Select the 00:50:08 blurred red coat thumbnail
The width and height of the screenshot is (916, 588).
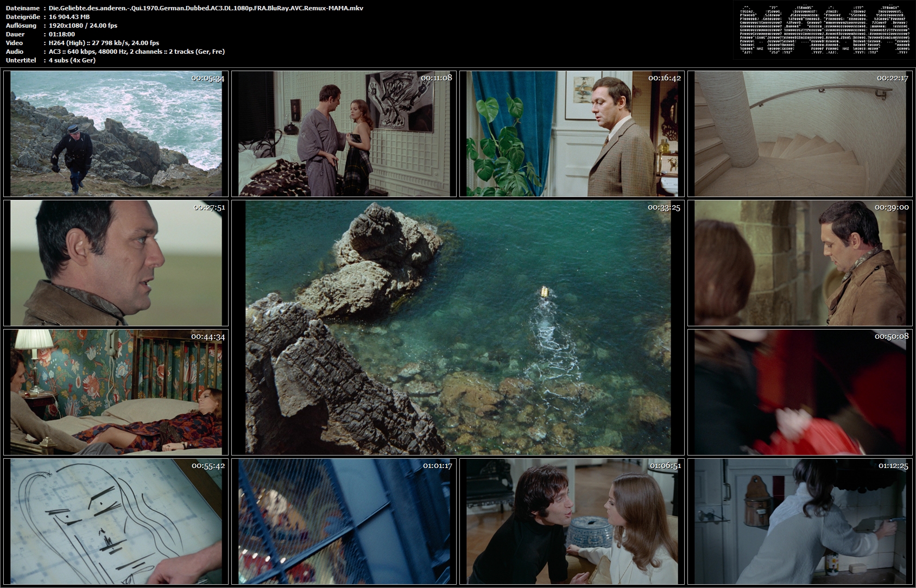point(800,392)
